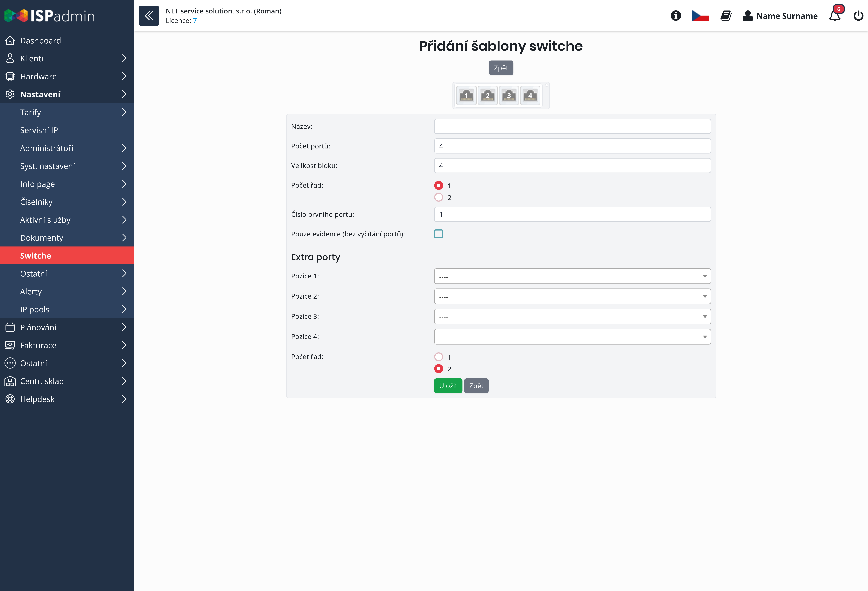Open the Pozice 1 dropdown

[x=572, y=276]
